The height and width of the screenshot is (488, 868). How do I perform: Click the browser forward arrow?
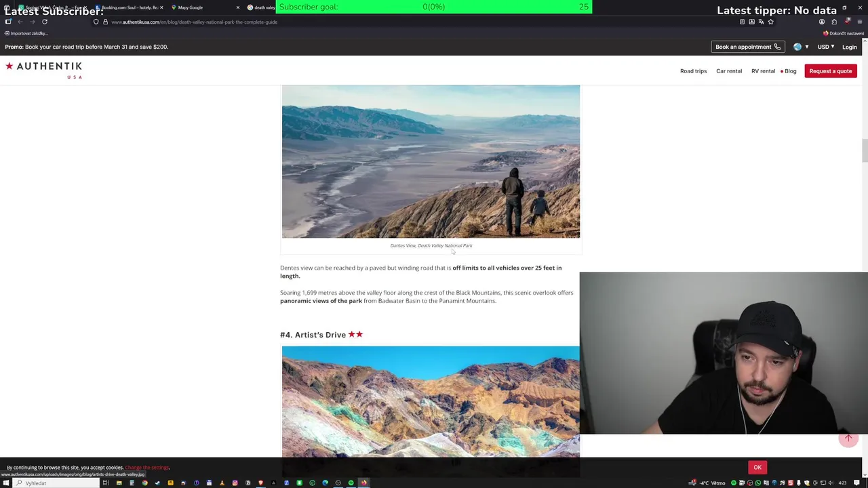32,22
